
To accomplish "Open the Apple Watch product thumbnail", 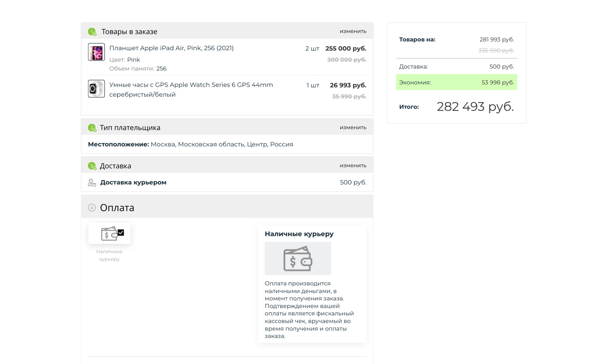I will click(96, 89).
